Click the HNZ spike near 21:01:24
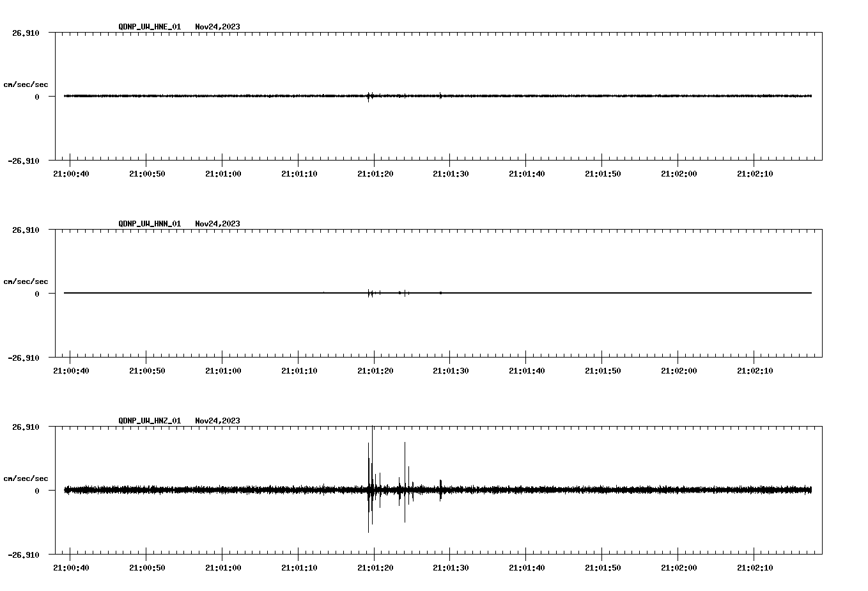The width and height of the screenshot is (868, 591). [405, 482]
